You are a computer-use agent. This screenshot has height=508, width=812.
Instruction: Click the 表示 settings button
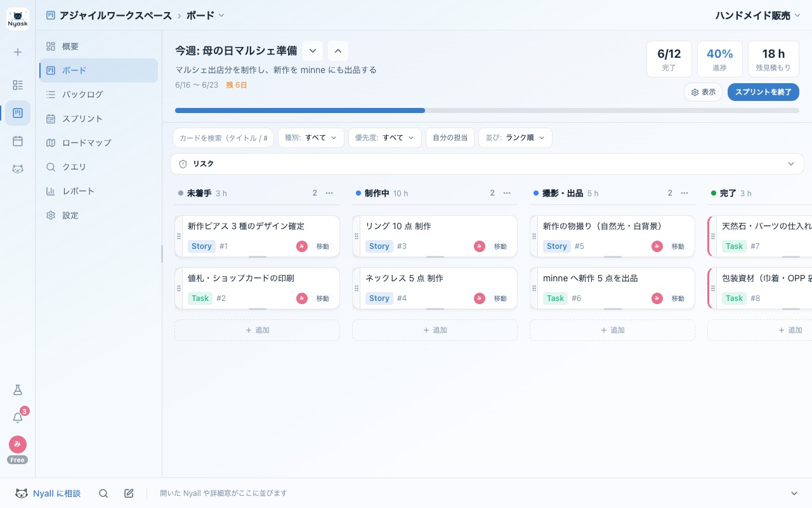pyautogui.click(x=703, y=92)
